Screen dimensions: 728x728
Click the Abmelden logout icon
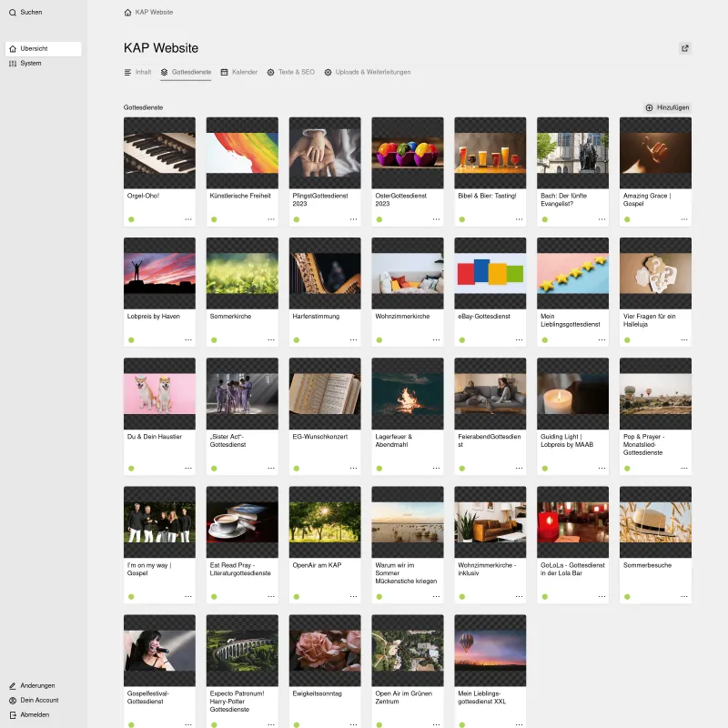click(11, 715)
